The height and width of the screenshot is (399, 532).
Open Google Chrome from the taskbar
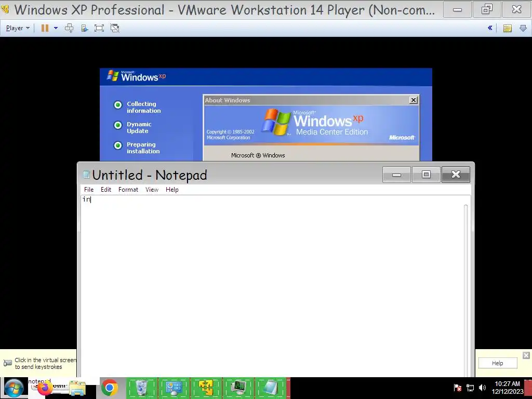(109, 388)
